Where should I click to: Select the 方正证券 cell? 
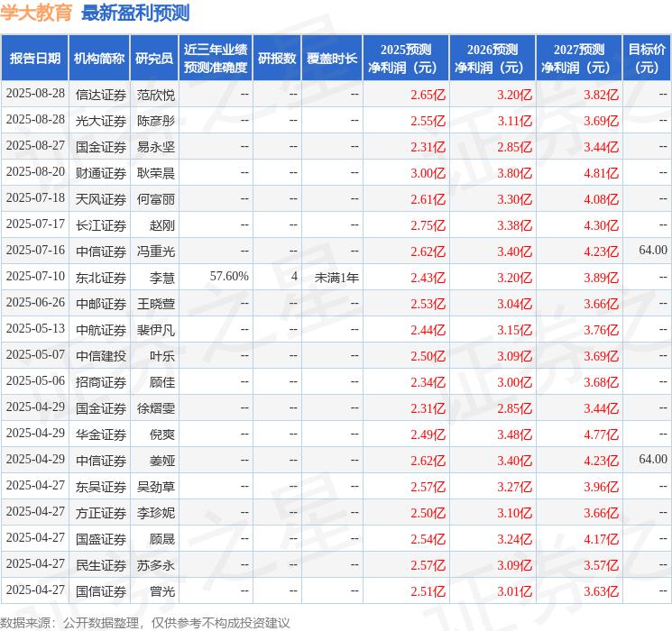[x=101, y=513]
